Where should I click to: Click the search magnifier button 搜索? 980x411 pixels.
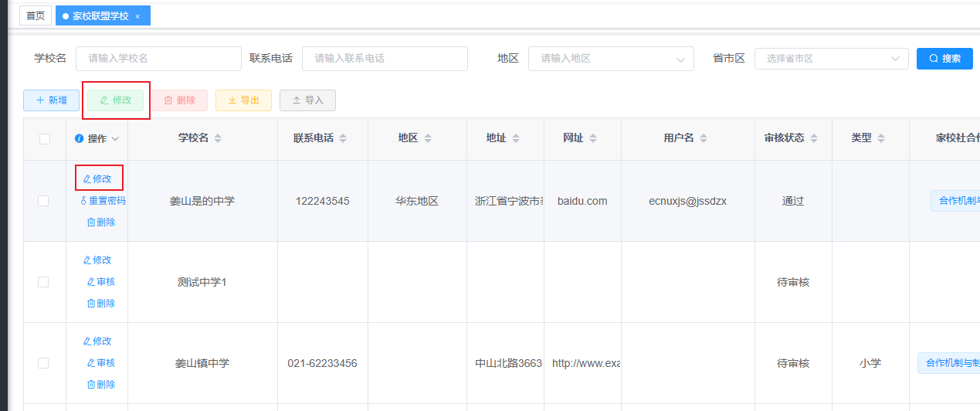coord(944,59)
